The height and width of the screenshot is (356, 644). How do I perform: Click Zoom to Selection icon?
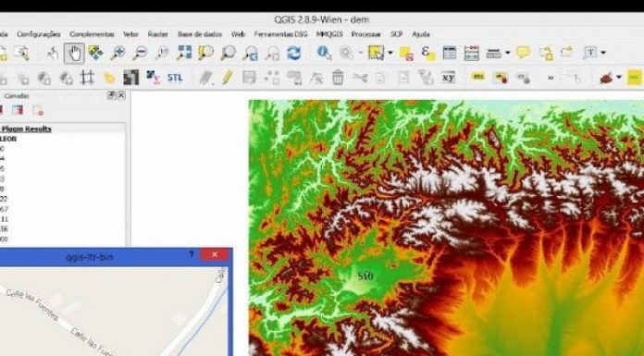point(205,53)
